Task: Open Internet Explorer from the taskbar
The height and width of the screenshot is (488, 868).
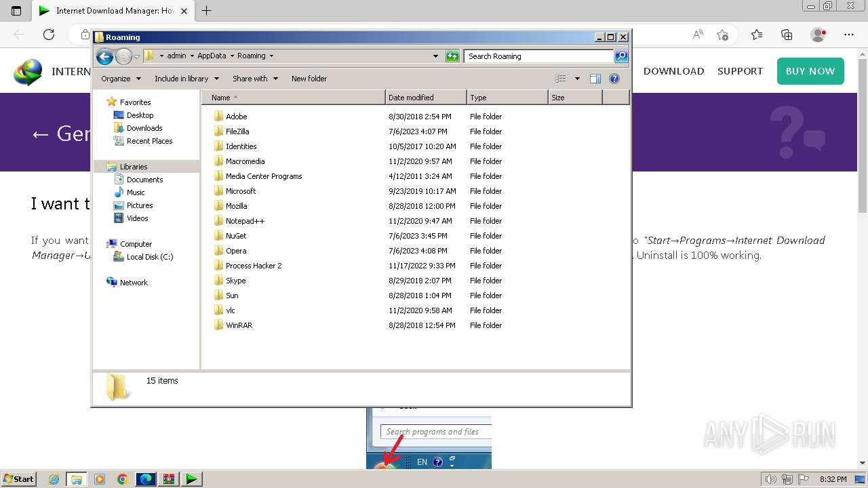Action: click(54, 479)
